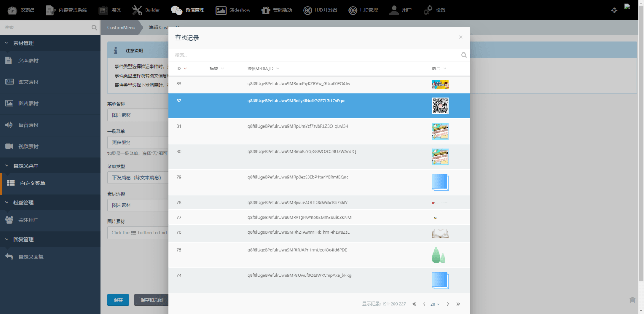Click green droplets thumbnail of record 75
Screen dimensions: 644x314
coord(439,255)
